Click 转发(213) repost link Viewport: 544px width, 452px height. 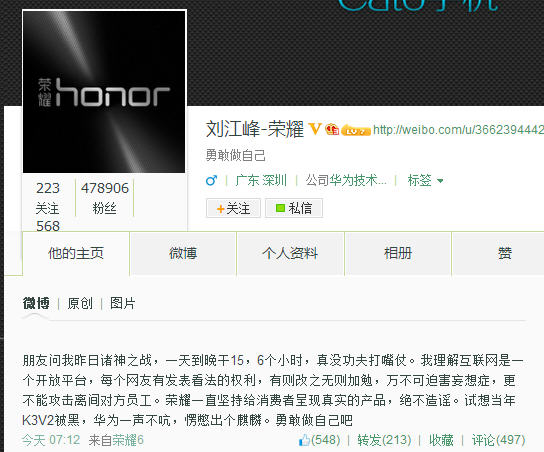[x=384, y=440]
